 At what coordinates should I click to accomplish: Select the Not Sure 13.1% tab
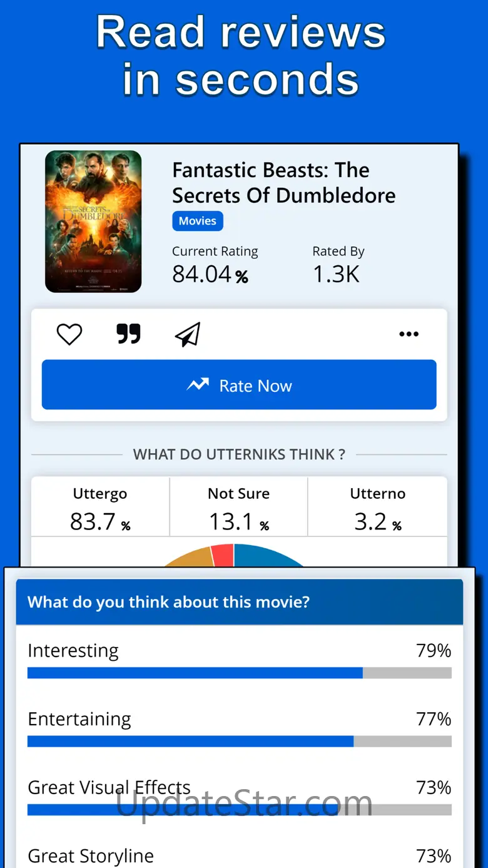point(238,508)
